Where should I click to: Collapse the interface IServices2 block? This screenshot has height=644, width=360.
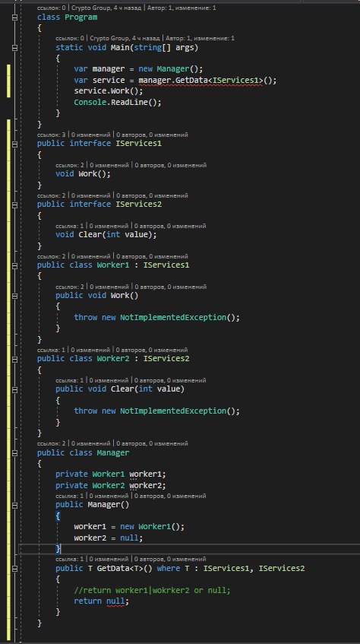(14, 205)
